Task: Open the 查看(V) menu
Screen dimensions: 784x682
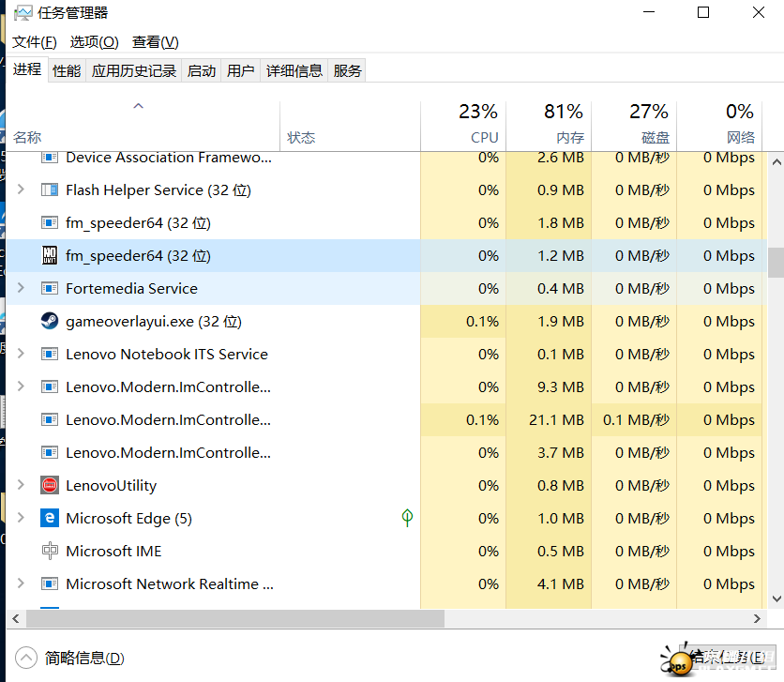Action: coord(156,42)
